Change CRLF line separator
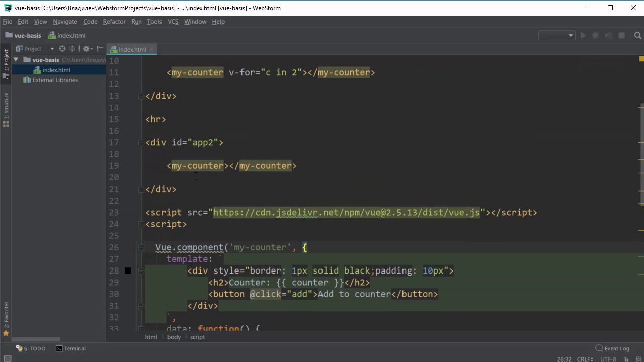644x362 pixels. coord(585,359)
